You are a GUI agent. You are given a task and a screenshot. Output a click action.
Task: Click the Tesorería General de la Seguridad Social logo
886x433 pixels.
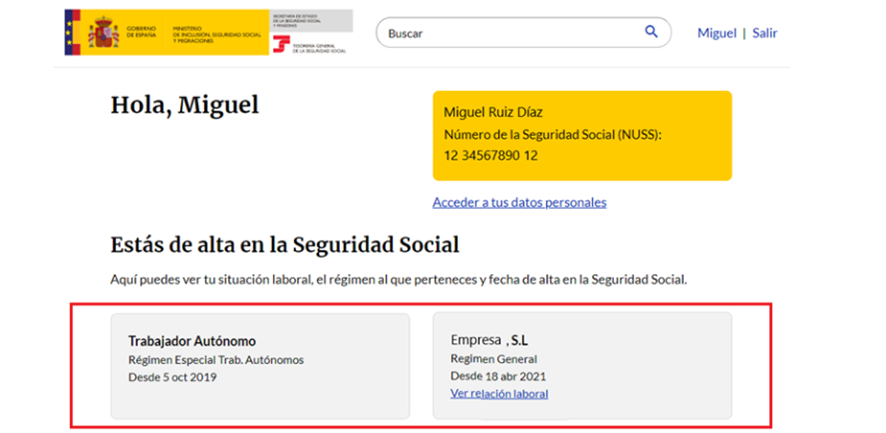[310, 44]
